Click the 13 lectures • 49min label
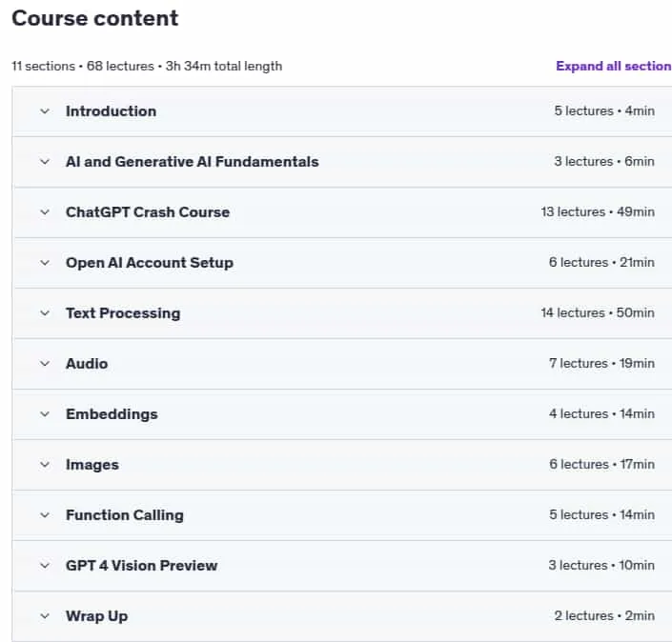This screenshot has width=672, height=642. pyautogui.click(x=598, y=212)
